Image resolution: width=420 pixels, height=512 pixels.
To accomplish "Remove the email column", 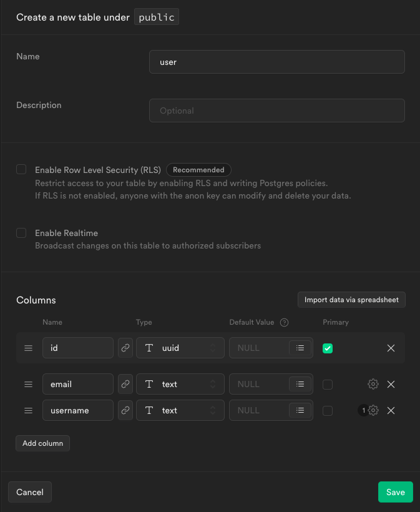I will [391, 384].
